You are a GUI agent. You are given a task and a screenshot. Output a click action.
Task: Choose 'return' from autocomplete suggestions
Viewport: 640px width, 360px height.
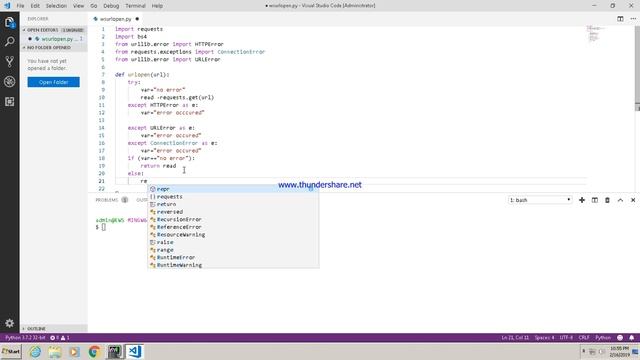coord(233,204)
